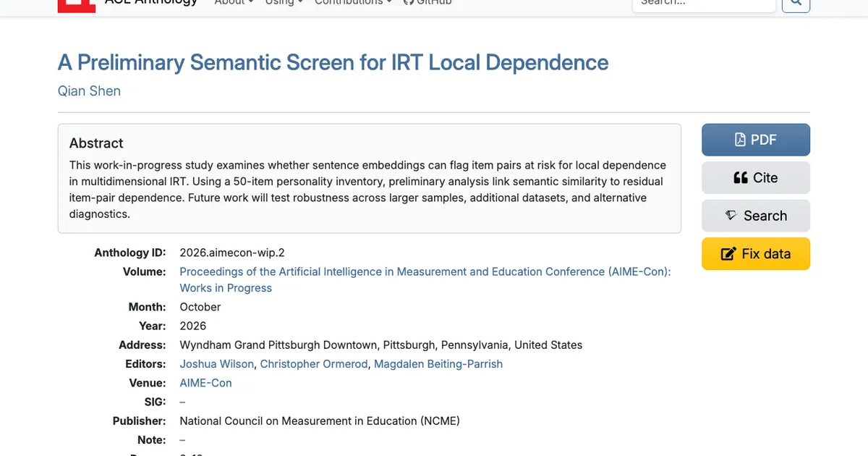Open author Qian Shen's page
The image size is (868, 456).
pos(89,91)
